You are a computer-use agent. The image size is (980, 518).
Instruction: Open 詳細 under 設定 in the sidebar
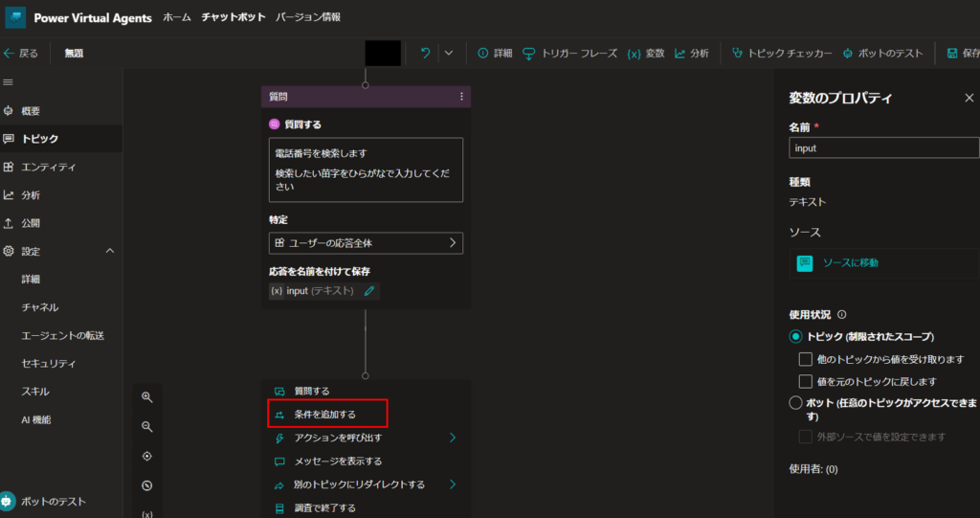click(x=31, y=280)
